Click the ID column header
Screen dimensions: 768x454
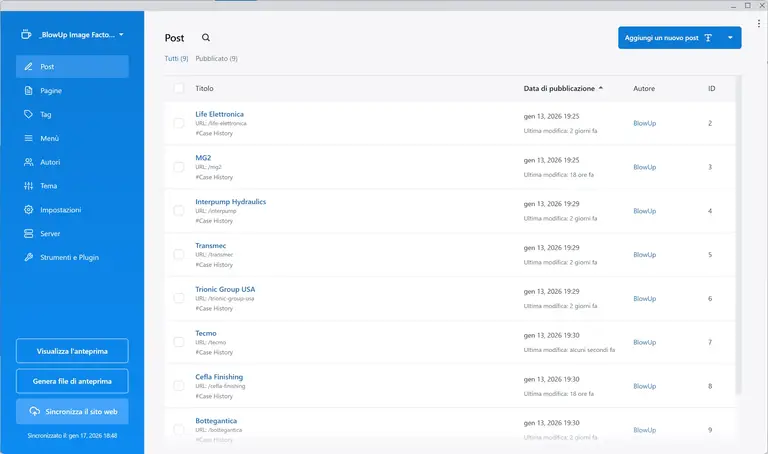(712, 89)
